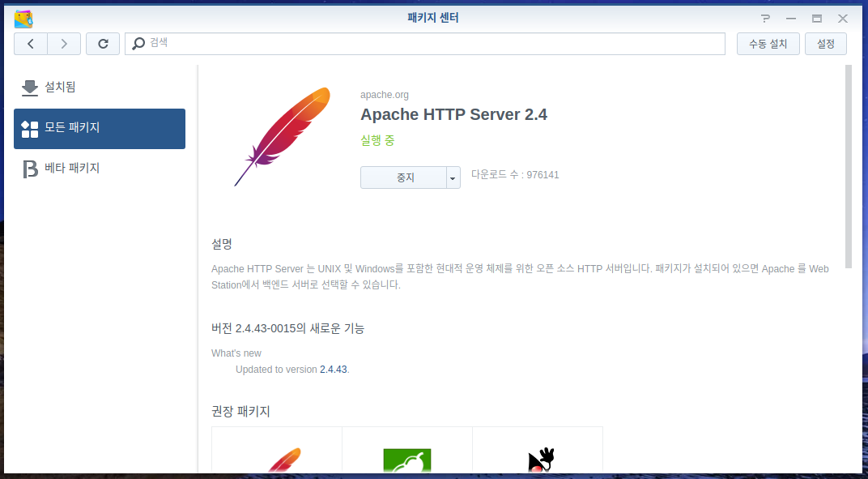Click the vertical scrollbar of details pane

click(x=849, y=166)
